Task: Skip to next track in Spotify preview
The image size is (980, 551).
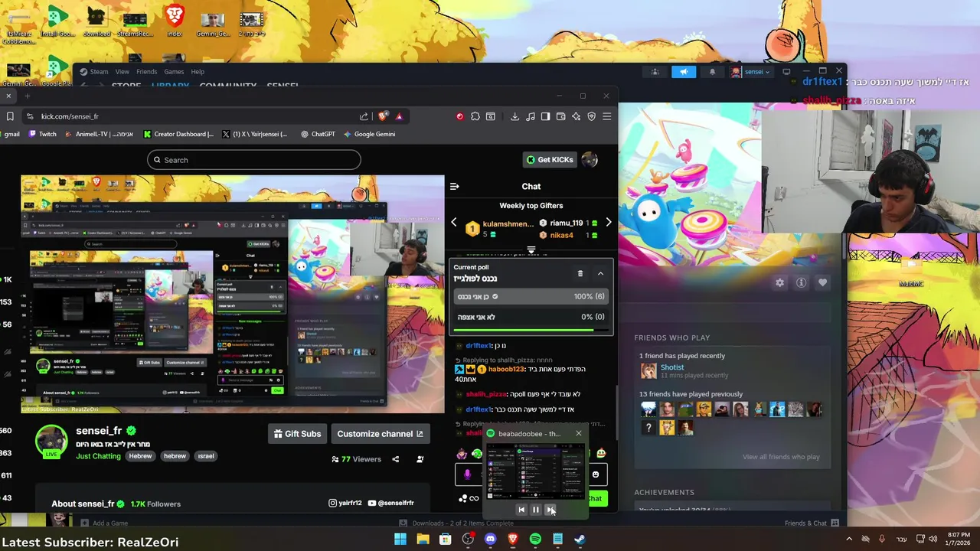Action: tap(550, 510)
